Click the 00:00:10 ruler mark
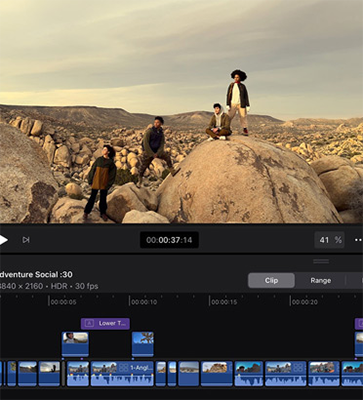 point(144,302)
